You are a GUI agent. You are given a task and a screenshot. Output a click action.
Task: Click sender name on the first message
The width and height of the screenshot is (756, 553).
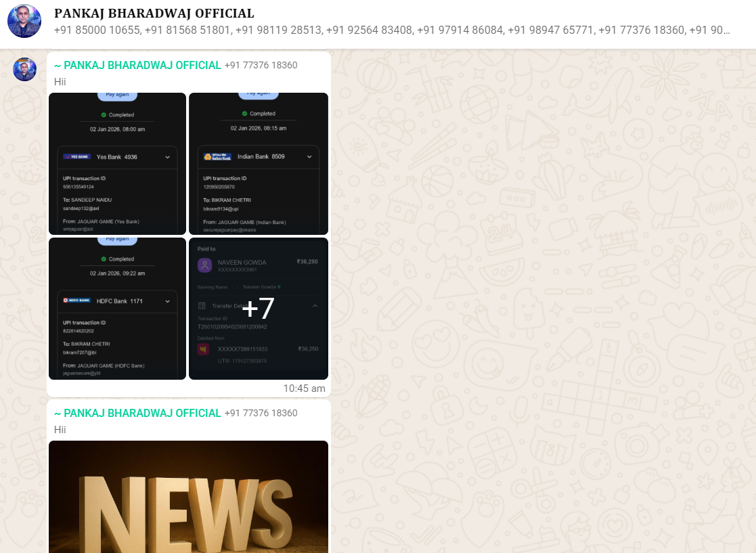point(137,65)
